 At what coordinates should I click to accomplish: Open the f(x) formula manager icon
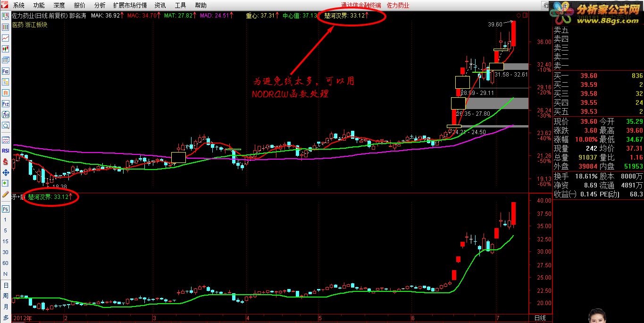point(6,114)
